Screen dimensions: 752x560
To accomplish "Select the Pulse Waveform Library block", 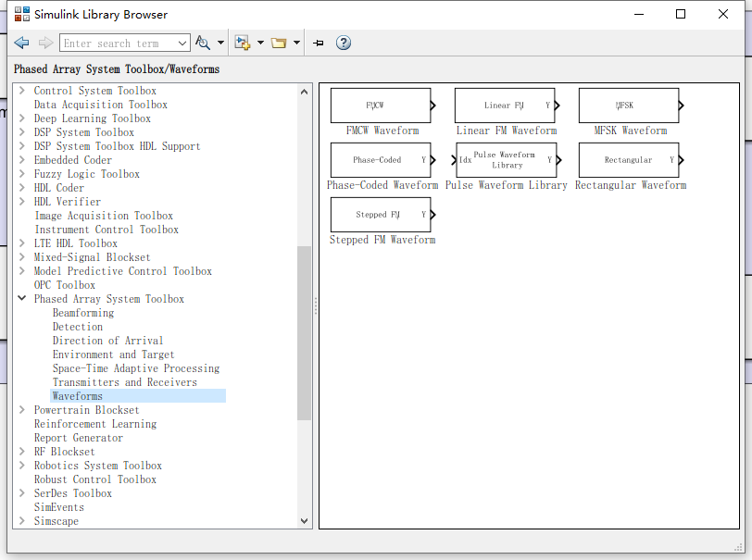I will click(x=507, y=159).
